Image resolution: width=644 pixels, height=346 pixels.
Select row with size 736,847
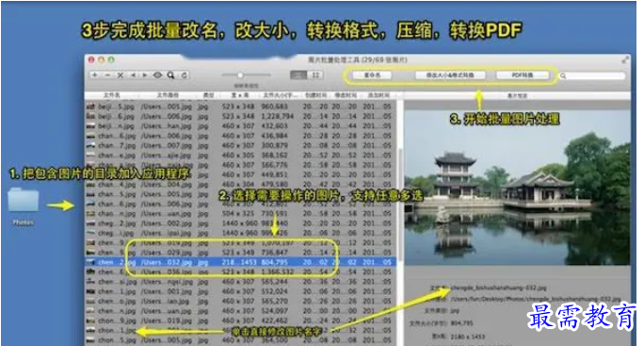pyautogui.click(x=240, y=253)
